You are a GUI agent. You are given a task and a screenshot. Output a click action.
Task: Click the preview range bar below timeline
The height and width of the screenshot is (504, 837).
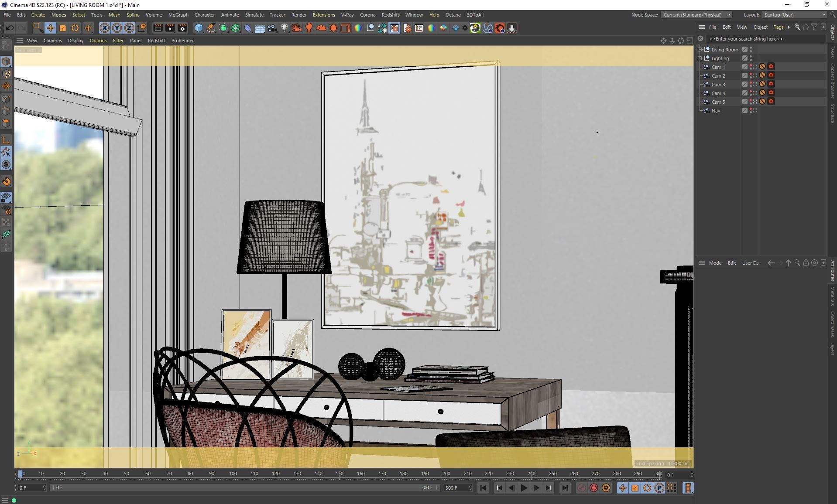click(244, 488)
